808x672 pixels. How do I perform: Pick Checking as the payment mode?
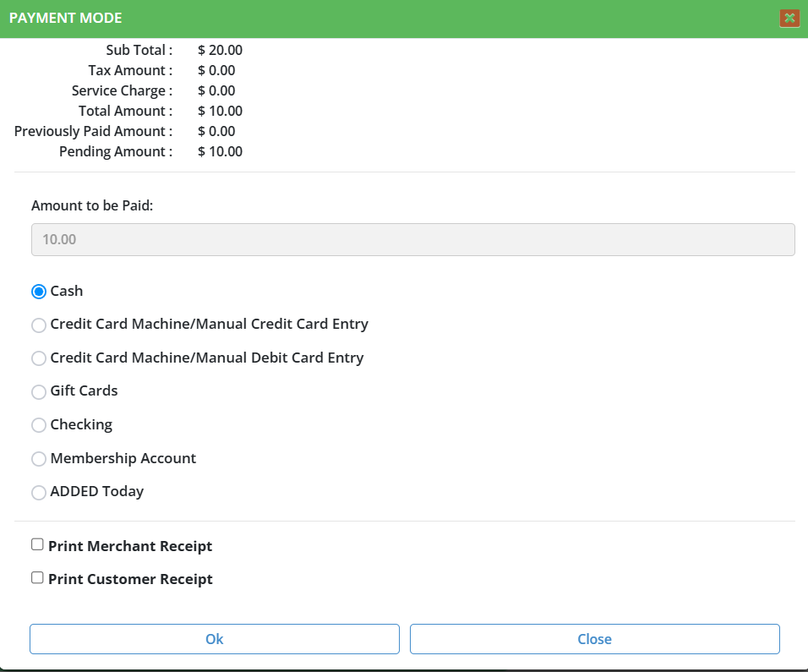(x=38, y=425)
